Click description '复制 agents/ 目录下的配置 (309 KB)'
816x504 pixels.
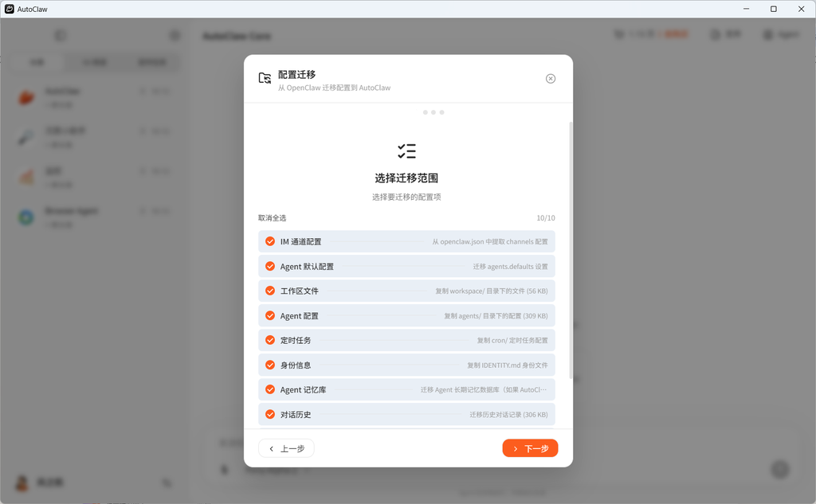tap(496, 316)
